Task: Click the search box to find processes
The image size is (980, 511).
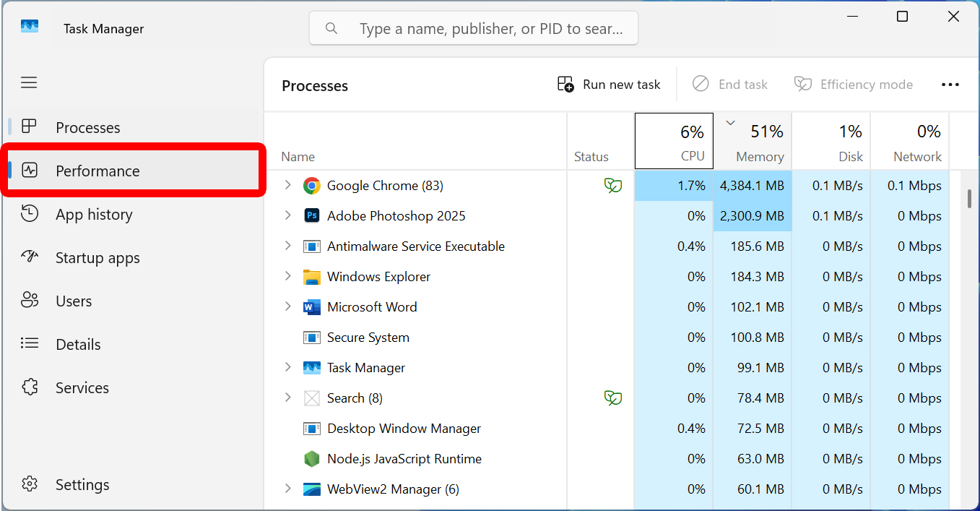Action: (484, 29)
